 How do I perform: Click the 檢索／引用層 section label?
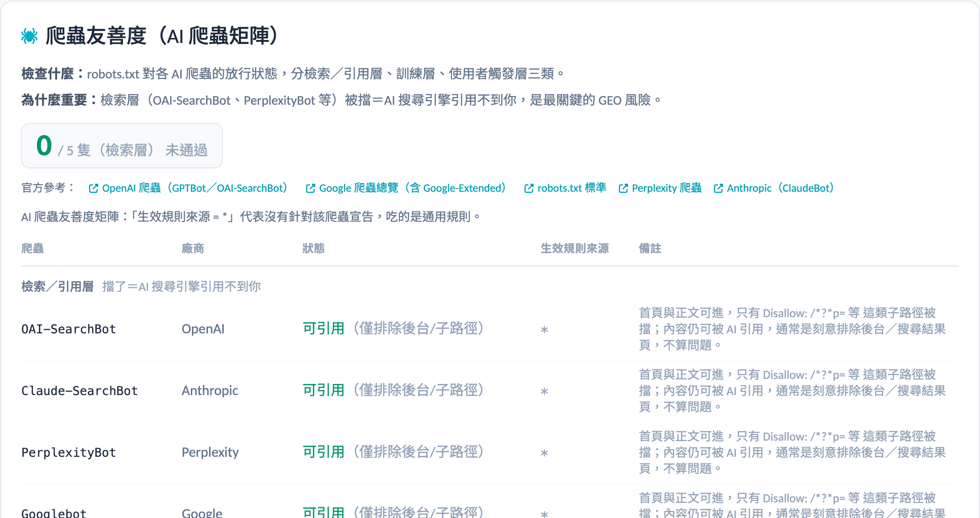click(x=58, y=287)
